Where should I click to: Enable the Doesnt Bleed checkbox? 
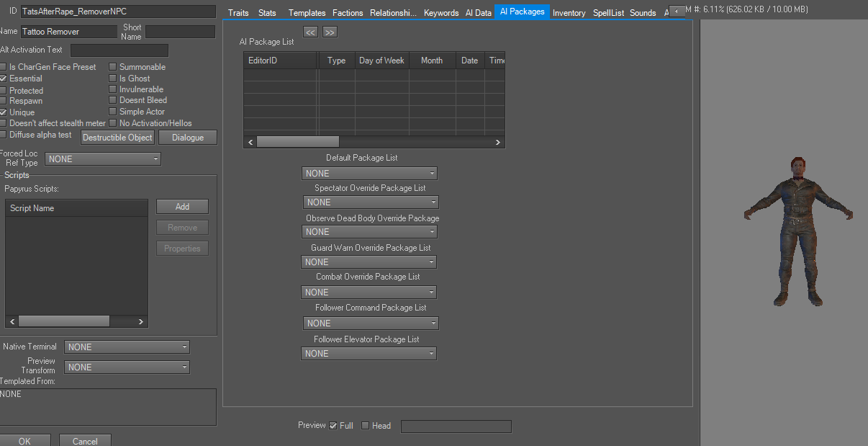point(113,100)
